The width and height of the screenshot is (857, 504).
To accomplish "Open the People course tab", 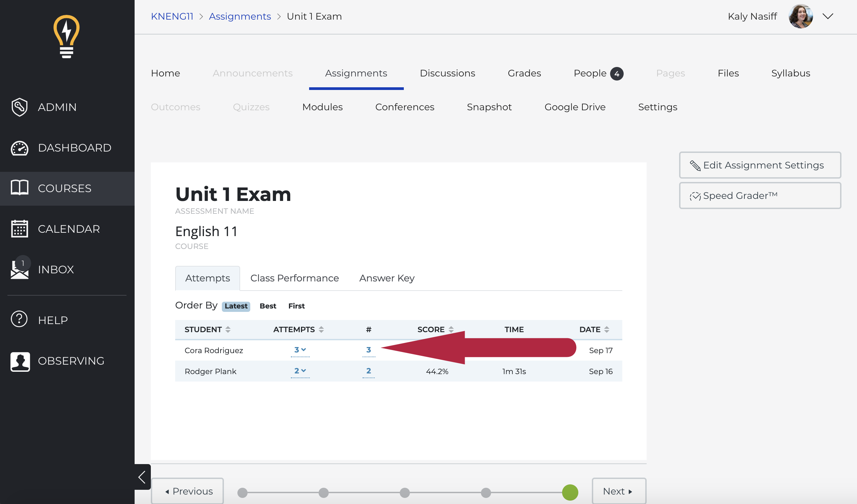I will (590, 73).
